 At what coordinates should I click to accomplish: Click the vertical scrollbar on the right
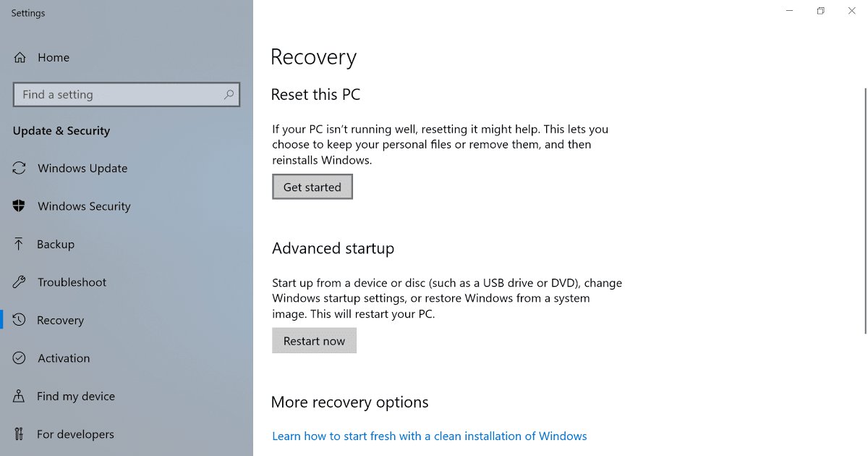pyautogui.click(x=865, y=210)
